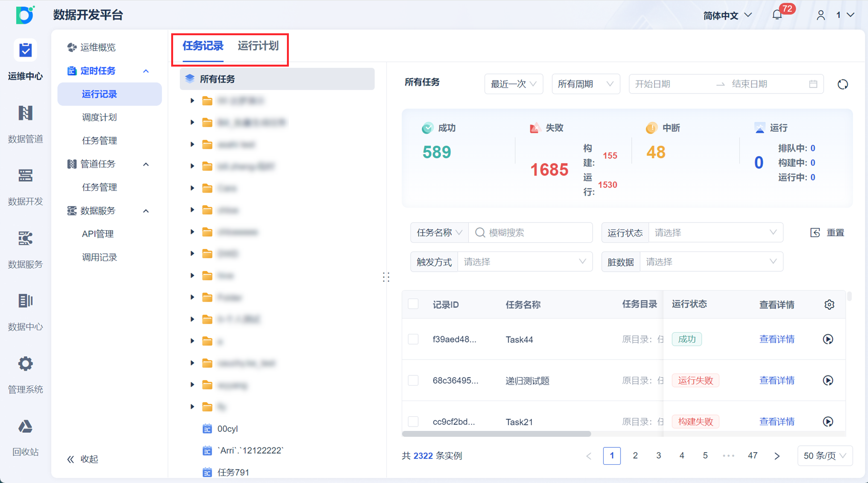Tick the checkbox for Task44 row
Screen dimensions: 868x483
[x=413, y=339]
